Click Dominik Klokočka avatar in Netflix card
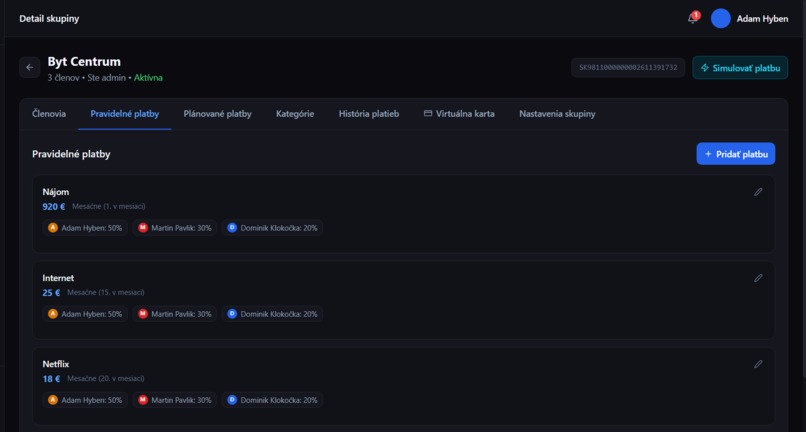 point(232,400)
